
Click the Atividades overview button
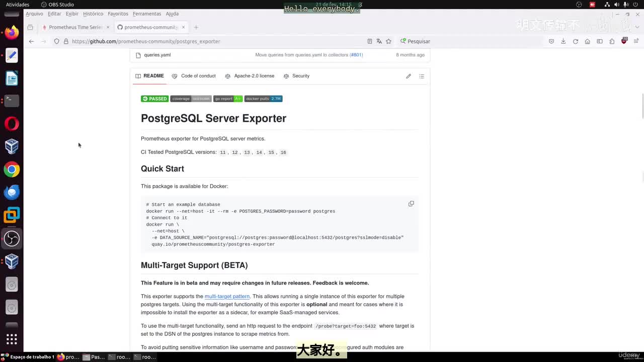tap(18, 5)
